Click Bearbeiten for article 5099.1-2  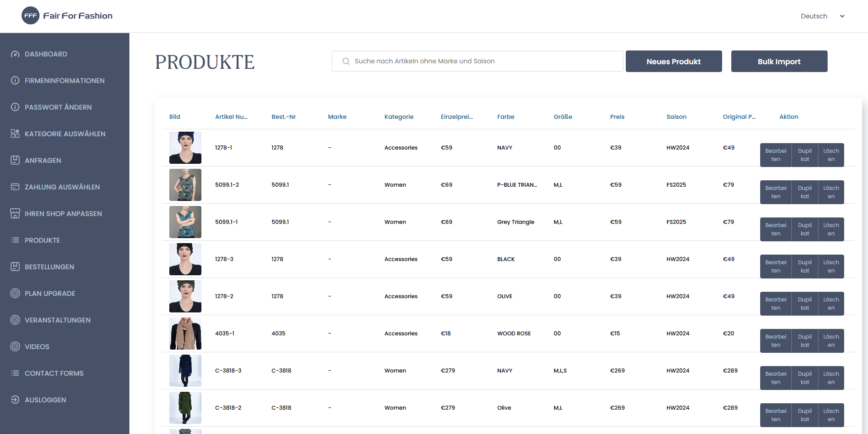(775, 192)
